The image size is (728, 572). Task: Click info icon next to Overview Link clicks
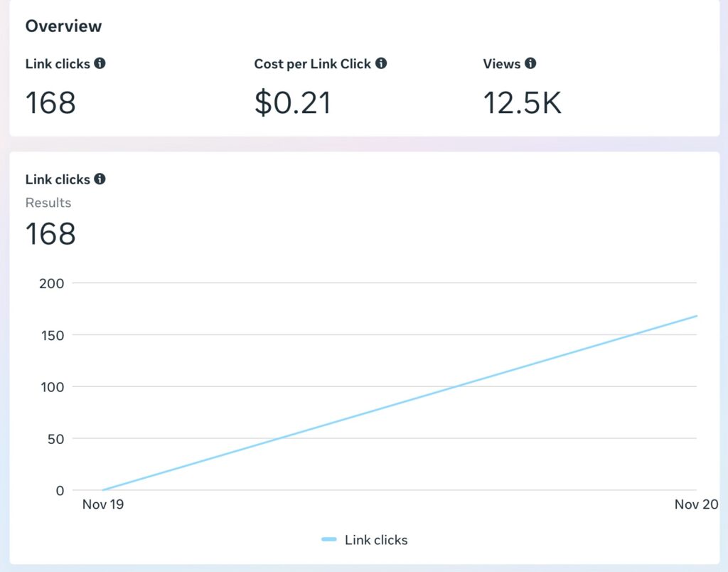100,63
